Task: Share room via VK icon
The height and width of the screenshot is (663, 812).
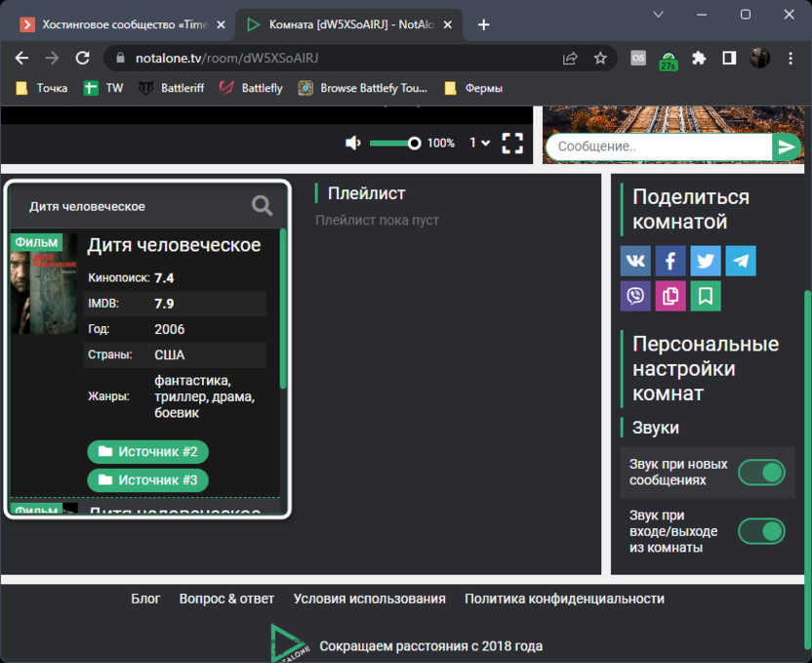Action: coord(635,261)
